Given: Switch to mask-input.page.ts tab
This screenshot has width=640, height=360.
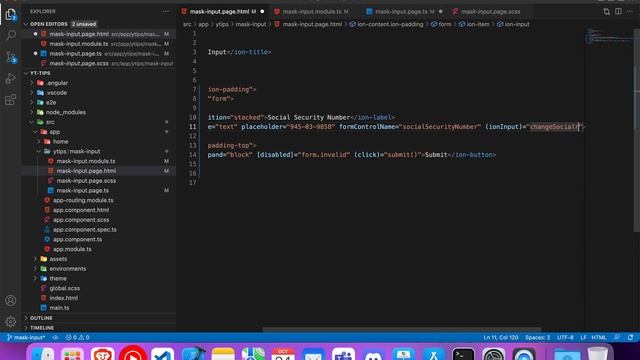Looking at the screenshot, I should pyautogui.click(x=401, y=11).
